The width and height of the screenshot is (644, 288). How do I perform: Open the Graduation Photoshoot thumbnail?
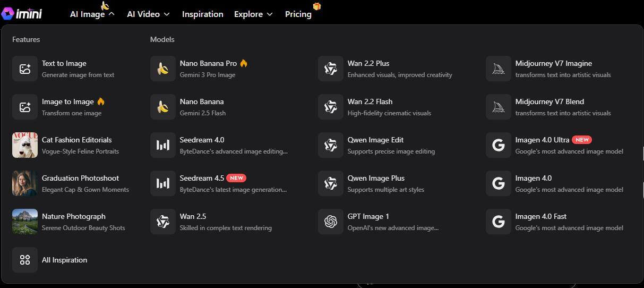pyautogui.click(x=25, y=183)
